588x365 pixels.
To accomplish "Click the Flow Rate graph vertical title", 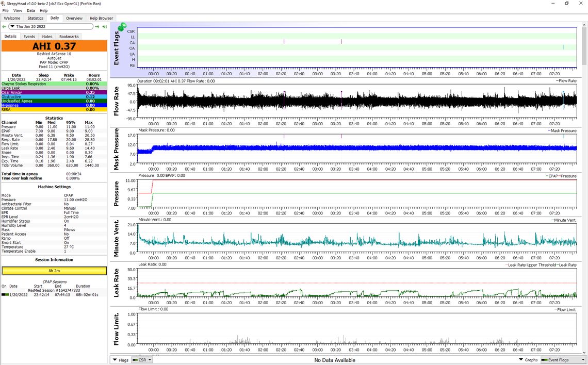I will coord(116,101).
